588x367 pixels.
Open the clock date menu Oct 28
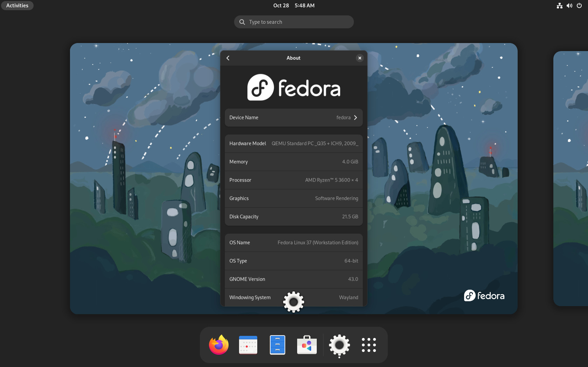click(x=294, y=6)
